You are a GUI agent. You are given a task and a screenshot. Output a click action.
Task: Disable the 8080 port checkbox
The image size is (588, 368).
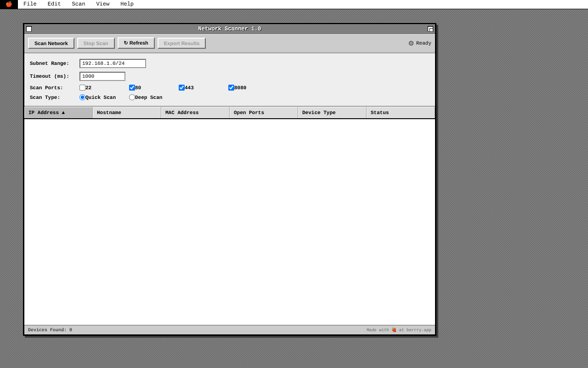click(231, 87)
